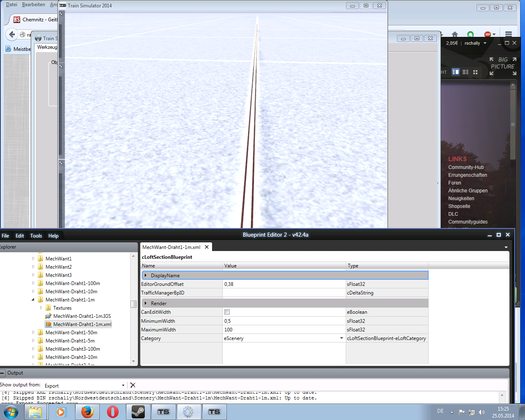Open the File menu in Blueprint Editor
This screenshot has width=525, height=420.
pos(5,236)
